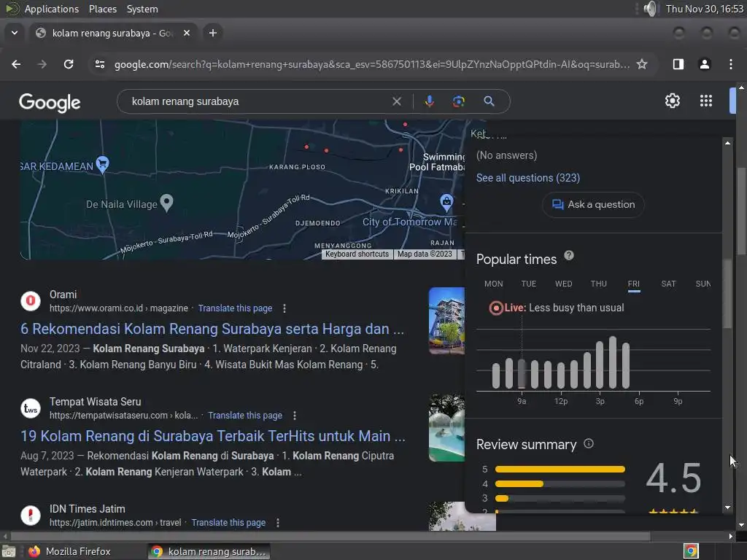The image size is (747, 560).
Task: Reload the current page
Action: (x=69, y=64)
